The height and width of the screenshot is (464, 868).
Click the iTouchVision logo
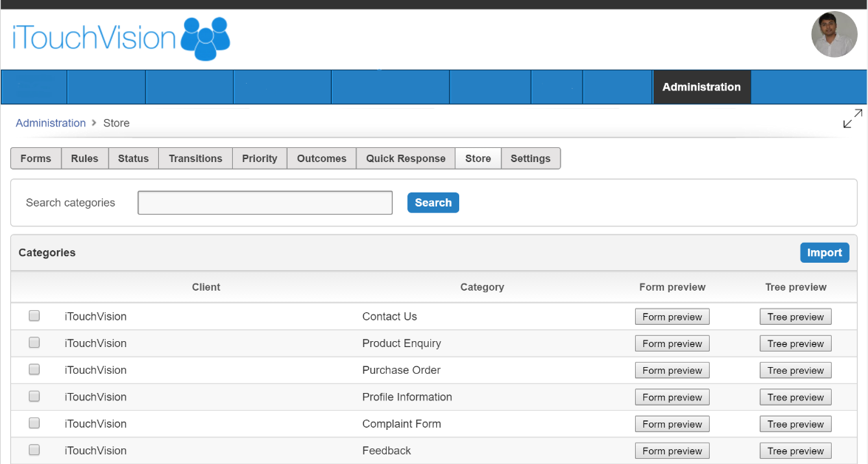(121, 38)
